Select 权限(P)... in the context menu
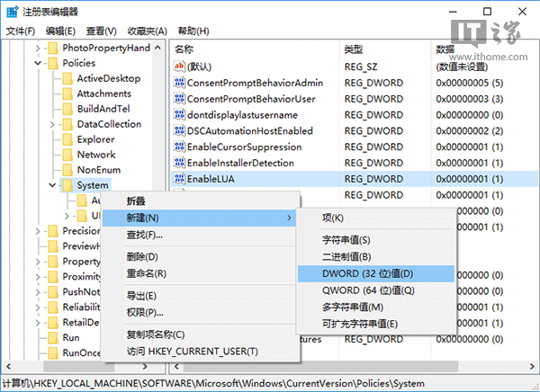 click(x=144, y=312)
